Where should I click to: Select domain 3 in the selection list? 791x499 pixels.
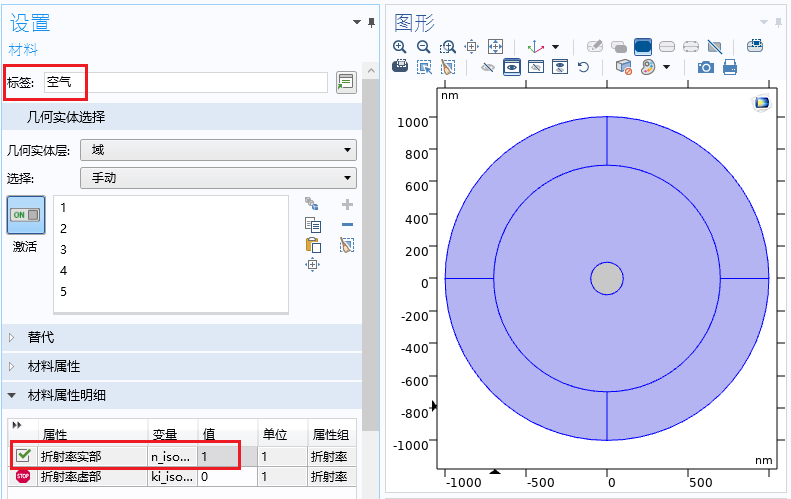pos(64,250)
